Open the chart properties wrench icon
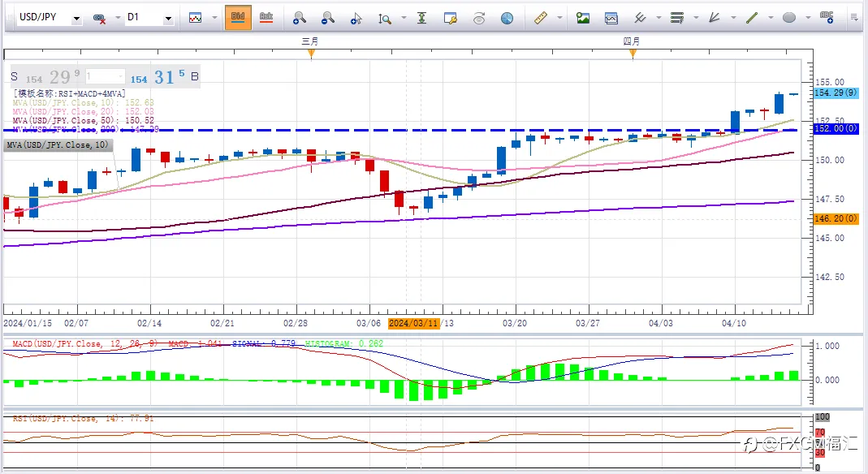 point(451,18)
